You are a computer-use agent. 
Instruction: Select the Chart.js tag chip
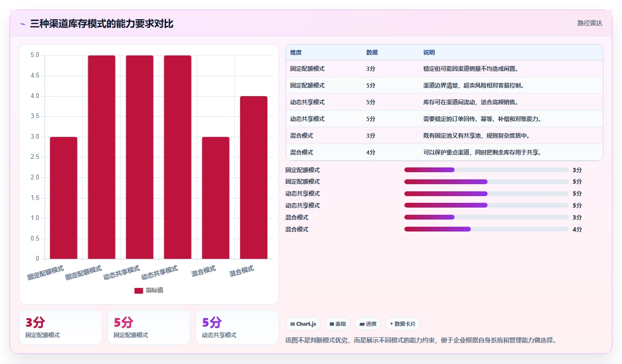click(303, 324)
